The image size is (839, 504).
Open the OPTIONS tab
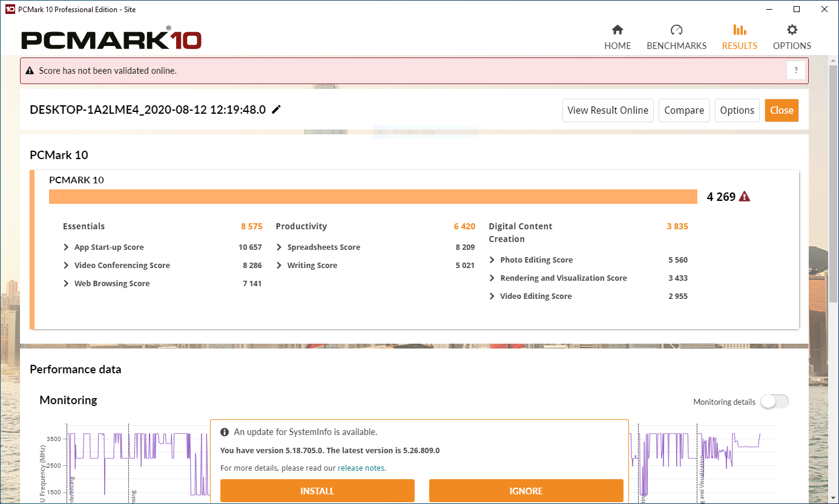(792, 38)
